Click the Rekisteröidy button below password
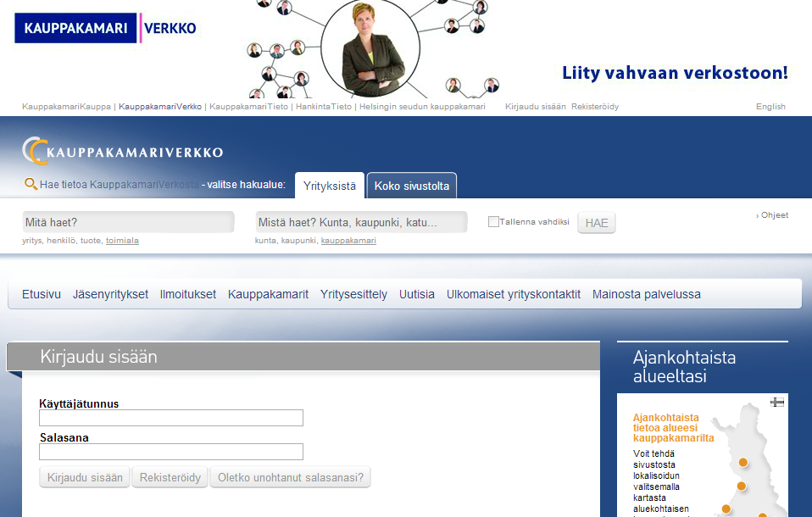Viewport: 812px width, 517px height. (x=170, y=477)
